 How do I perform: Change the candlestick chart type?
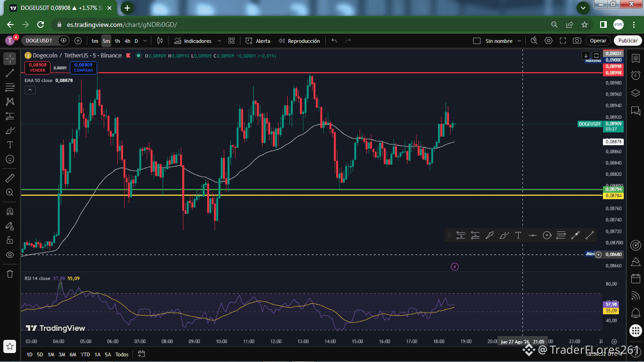click(160, 41)
